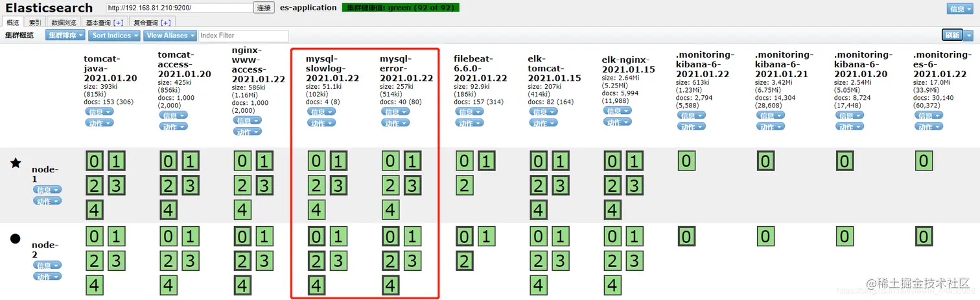Image resolution: width=980 pixels, height=300 pixels.
Task: Select shard 1 of filebeat-6.6.0 on node-2
Action: (x=485, y=237)
